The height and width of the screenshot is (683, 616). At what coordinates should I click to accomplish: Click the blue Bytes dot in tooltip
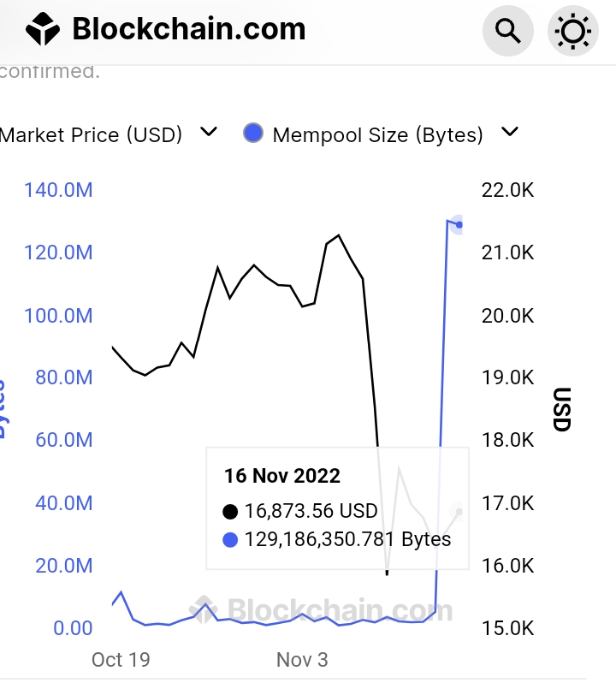coord(230,540)
